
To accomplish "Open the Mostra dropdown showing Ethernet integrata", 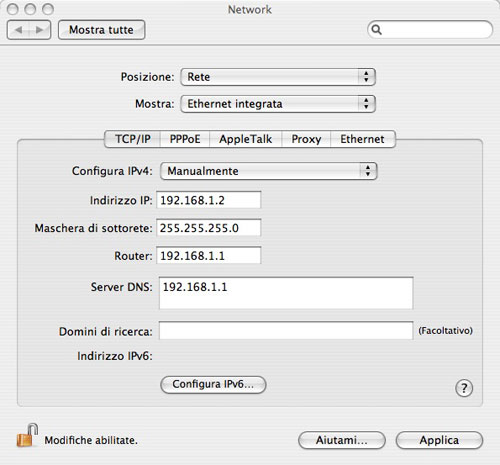I will [278, 104].
